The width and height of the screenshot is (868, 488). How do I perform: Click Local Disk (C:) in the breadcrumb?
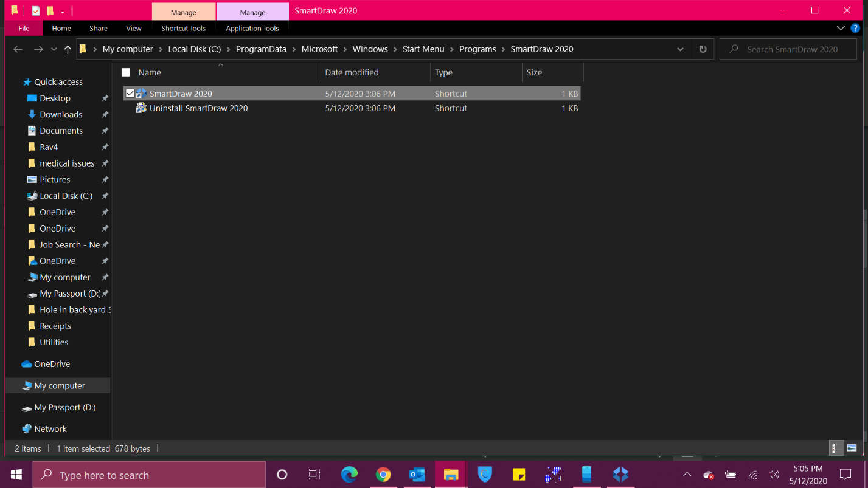(x=195, y=49)
